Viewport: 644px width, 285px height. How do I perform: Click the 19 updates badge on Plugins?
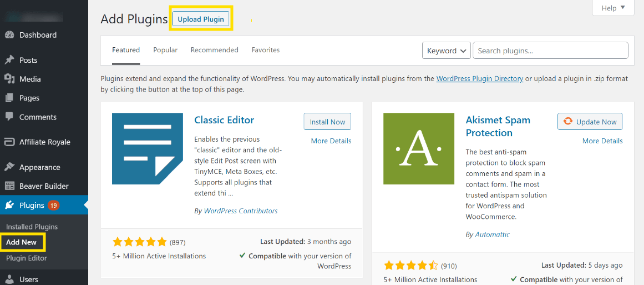(53, 205)
